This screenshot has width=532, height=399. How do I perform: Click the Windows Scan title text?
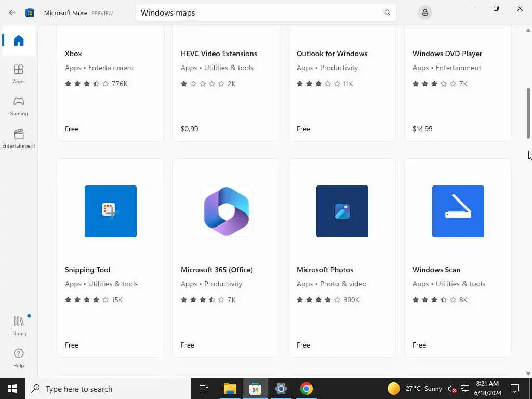(x=436, y=270)
